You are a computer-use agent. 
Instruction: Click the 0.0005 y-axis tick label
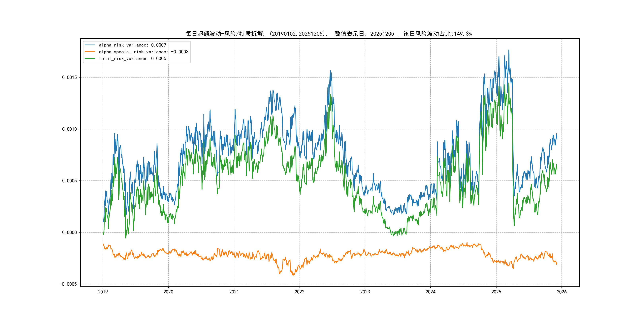pos(70,181)
